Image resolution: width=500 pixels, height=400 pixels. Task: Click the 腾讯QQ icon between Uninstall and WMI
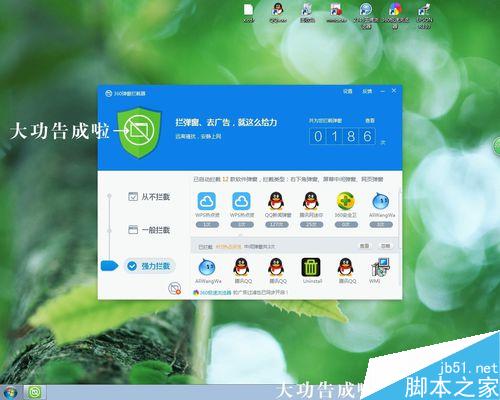click(x=346, y=267)
